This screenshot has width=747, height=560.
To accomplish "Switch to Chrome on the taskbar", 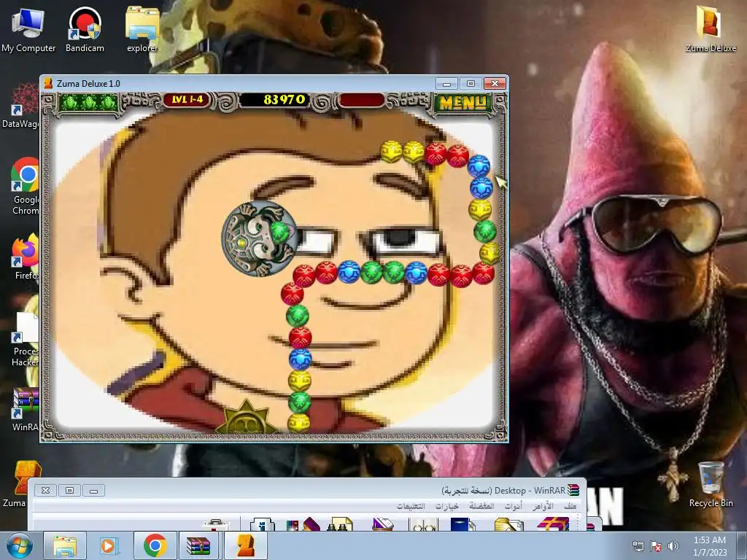I will 155,545.
